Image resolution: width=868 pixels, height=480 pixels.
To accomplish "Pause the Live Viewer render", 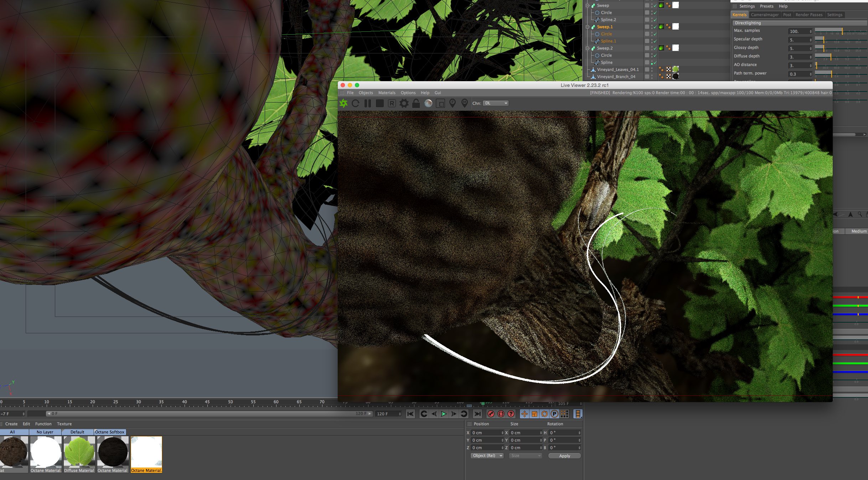I will tap(367, 103).
